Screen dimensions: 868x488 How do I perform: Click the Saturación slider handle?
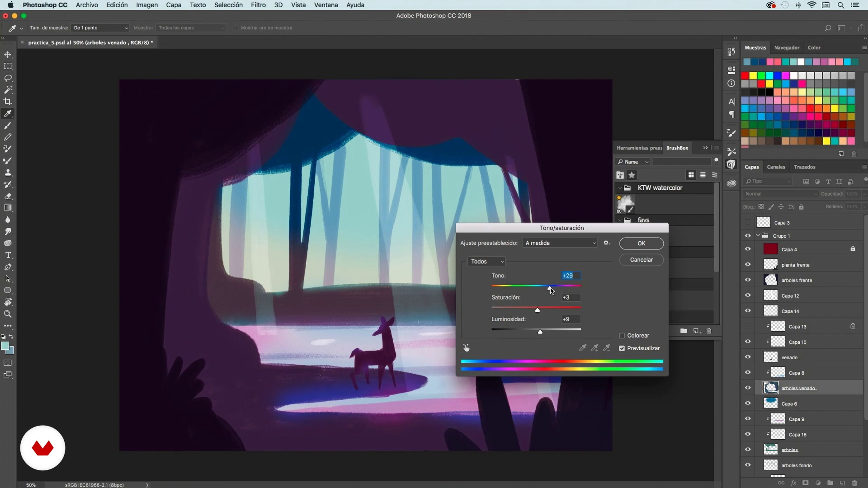(x=538, y=310)
